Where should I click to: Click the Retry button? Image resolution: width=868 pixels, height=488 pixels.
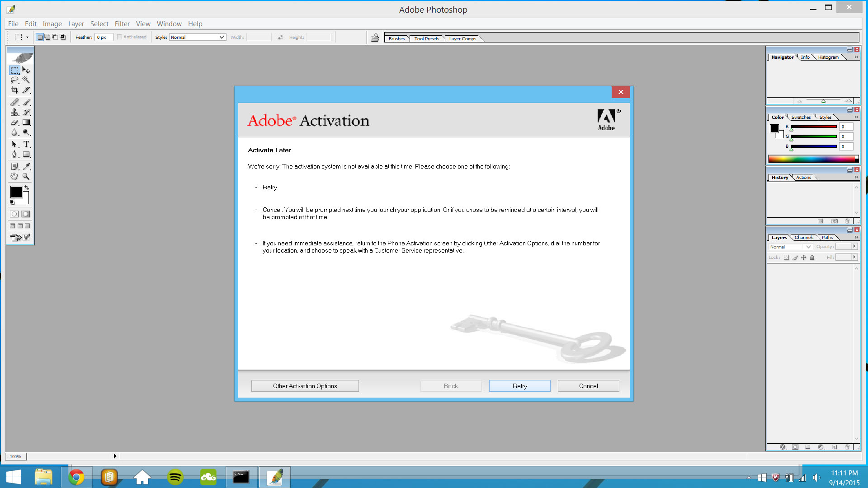point(519,386)
